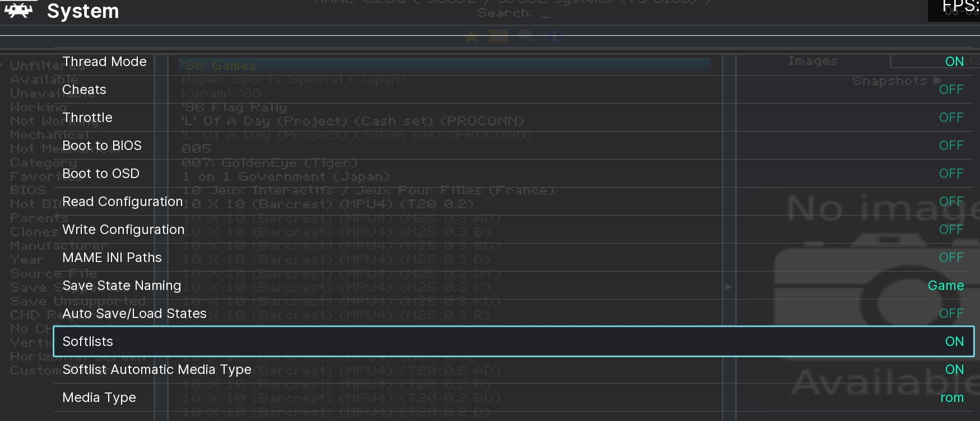Click the dimmed MAME favorites star icon
This screenshot has width=980, height=421.
[472, 37]
